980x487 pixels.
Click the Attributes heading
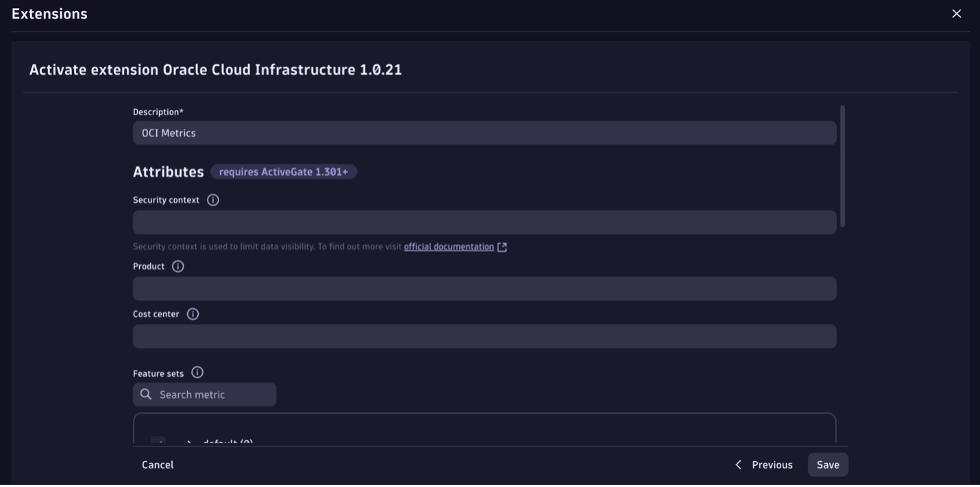coord(169,172)
